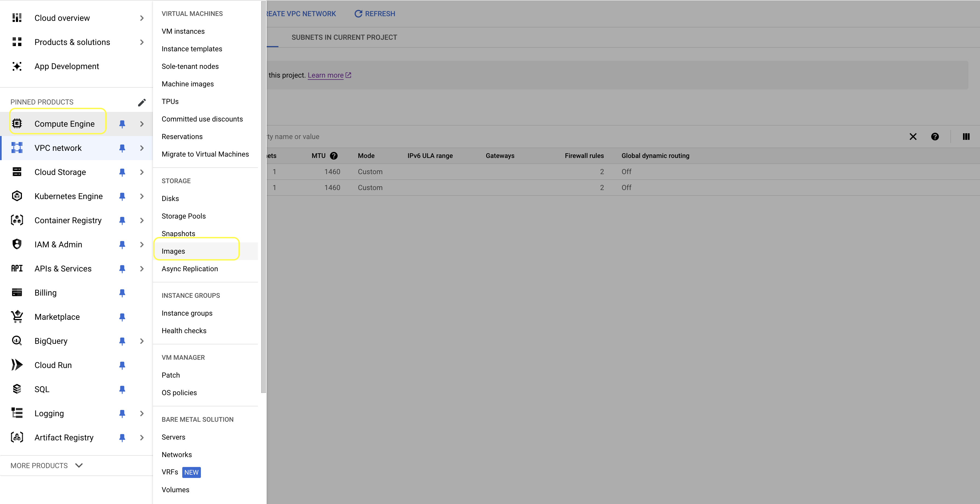The height and width of the screenshot is (504, 980).
Task: Open the Learn more link
Action: [326, 75]
